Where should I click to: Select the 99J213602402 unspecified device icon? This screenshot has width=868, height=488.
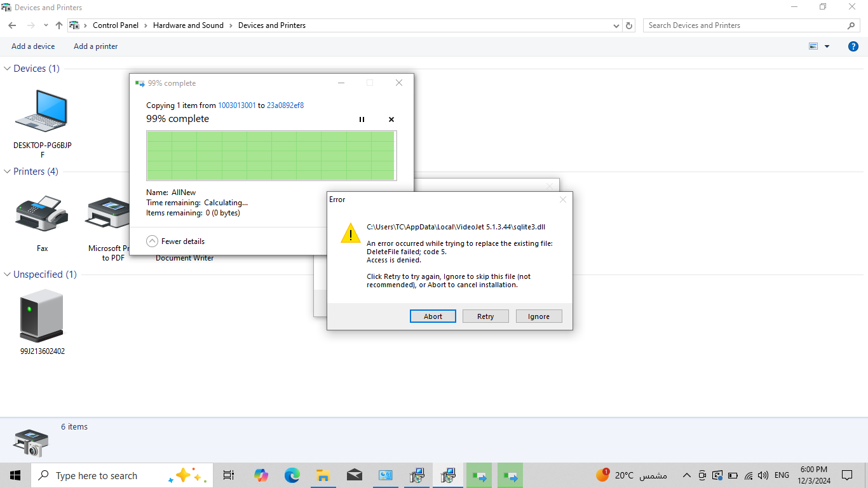[42, 316]
